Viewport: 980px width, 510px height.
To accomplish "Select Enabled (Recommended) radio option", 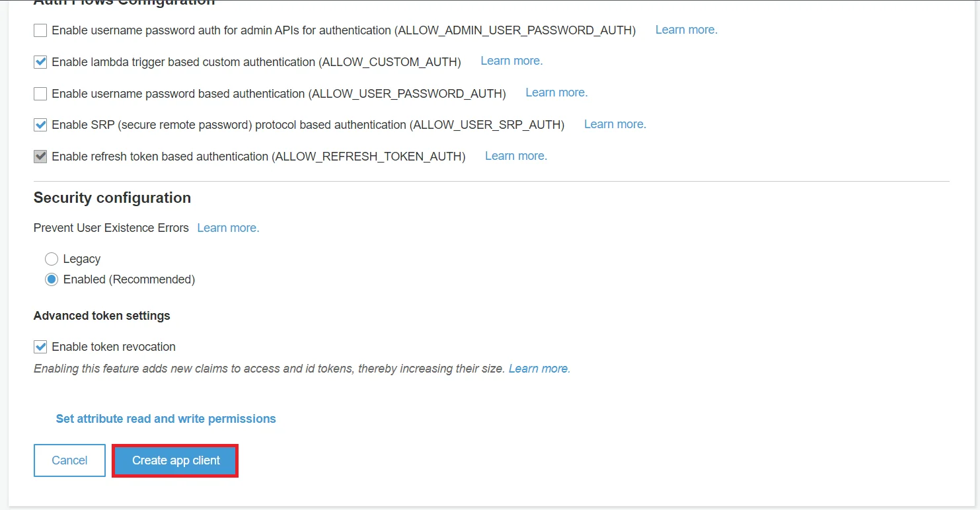I will point(52,279).
